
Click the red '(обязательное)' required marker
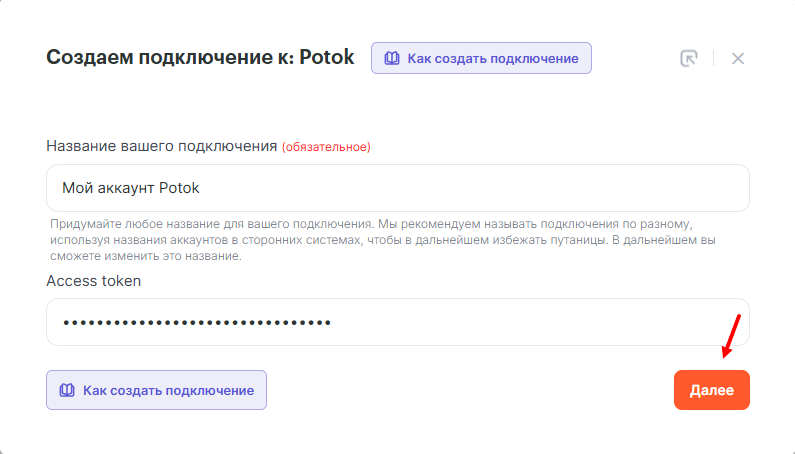[x=326, y=147]
